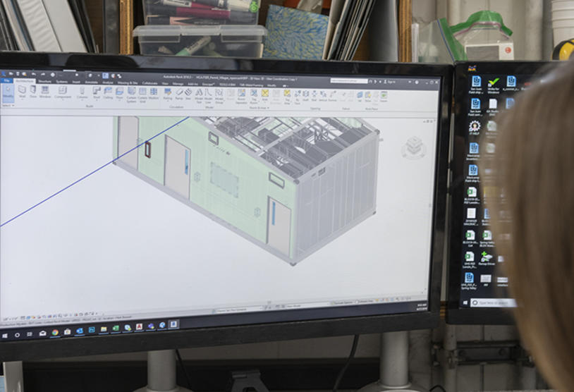Click the Redo button in quick access toolbar
574x392 pixels.
point(43,74)
